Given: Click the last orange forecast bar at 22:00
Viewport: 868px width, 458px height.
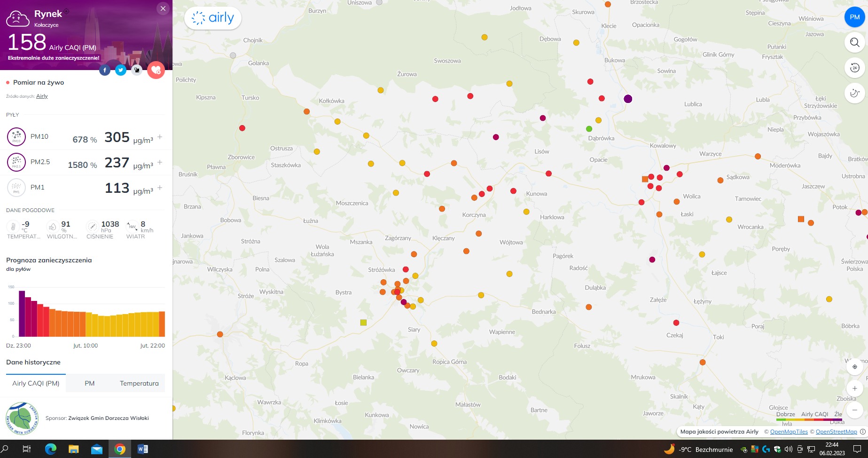Looking at the screenshot, I should pos(162,324).
